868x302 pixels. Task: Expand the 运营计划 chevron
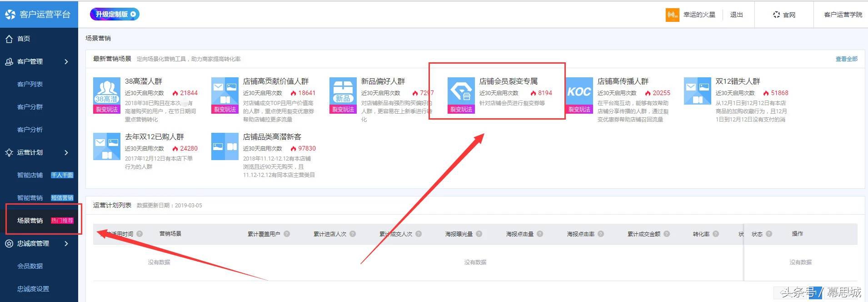click(66, 152)
